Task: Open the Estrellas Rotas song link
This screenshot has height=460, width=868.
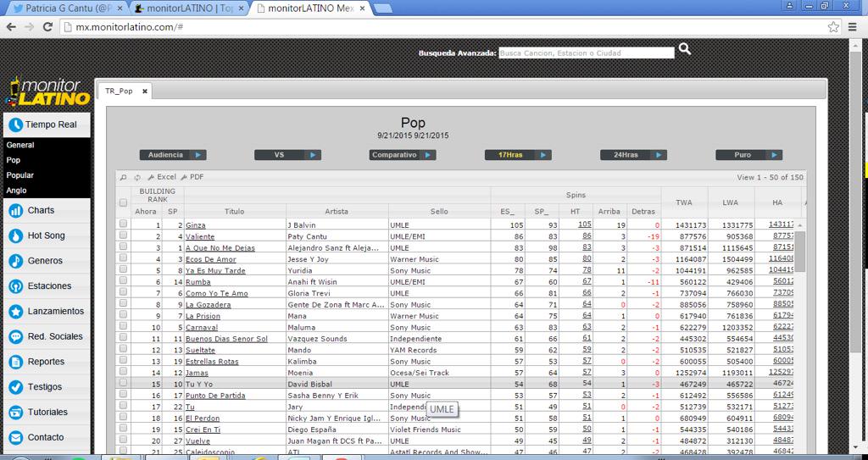Action: tap(212, 362)
